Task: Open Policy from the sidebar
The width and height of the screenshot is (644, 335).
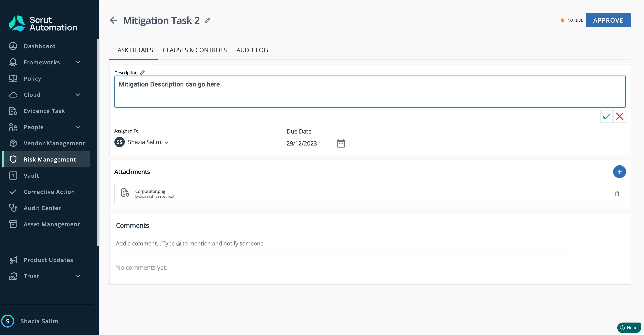Action: pos(46,78)
